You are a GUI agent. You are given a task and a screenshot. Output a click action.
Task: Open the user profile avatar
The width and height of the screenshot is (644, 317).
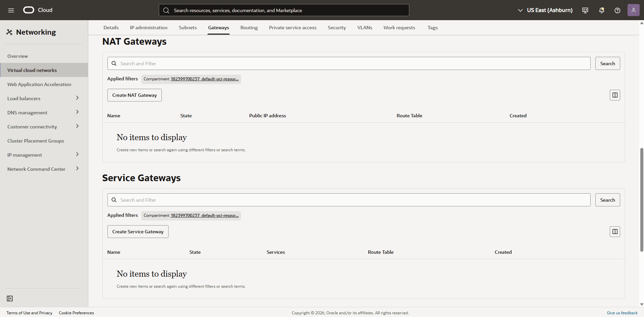click(633, 10)
